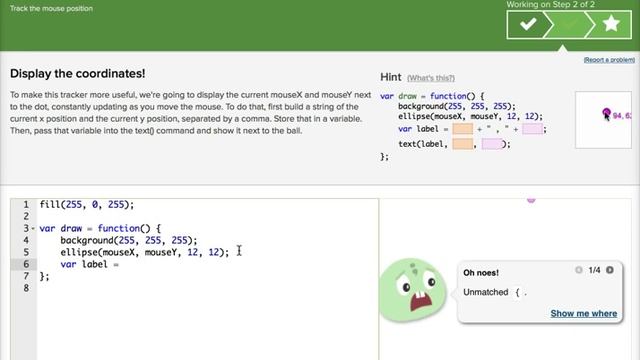Image resolution: width=640 pixels, height=360 pixels.
Task: Collapse the draw function fold arrow on line 3
Action: click(33, 229)
